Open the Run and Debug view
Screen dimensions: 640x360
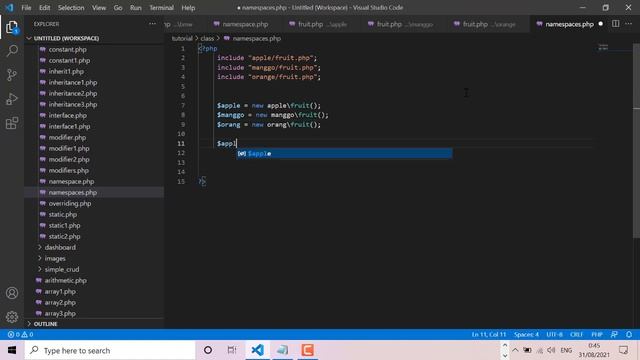pos(12,99)
